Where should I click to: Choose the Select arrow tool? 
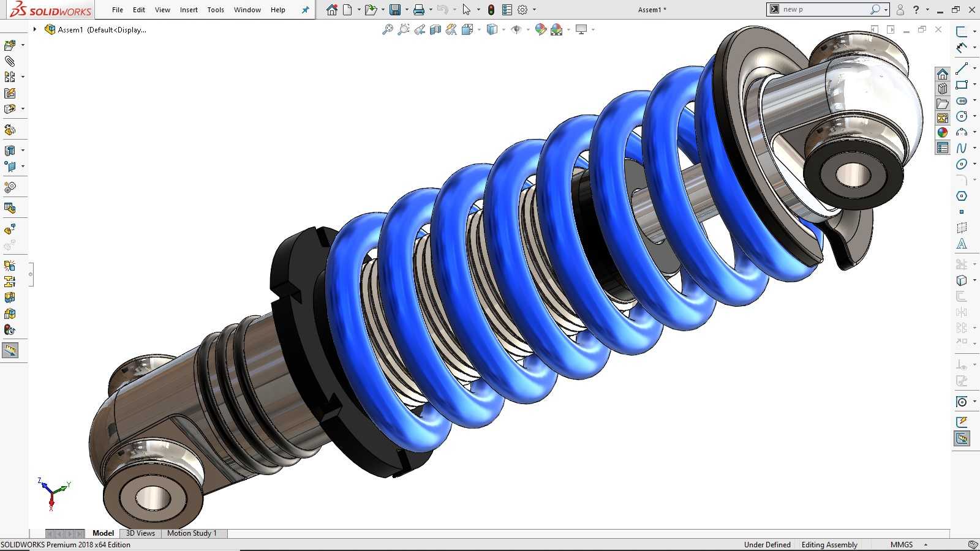tap(467, 10)
